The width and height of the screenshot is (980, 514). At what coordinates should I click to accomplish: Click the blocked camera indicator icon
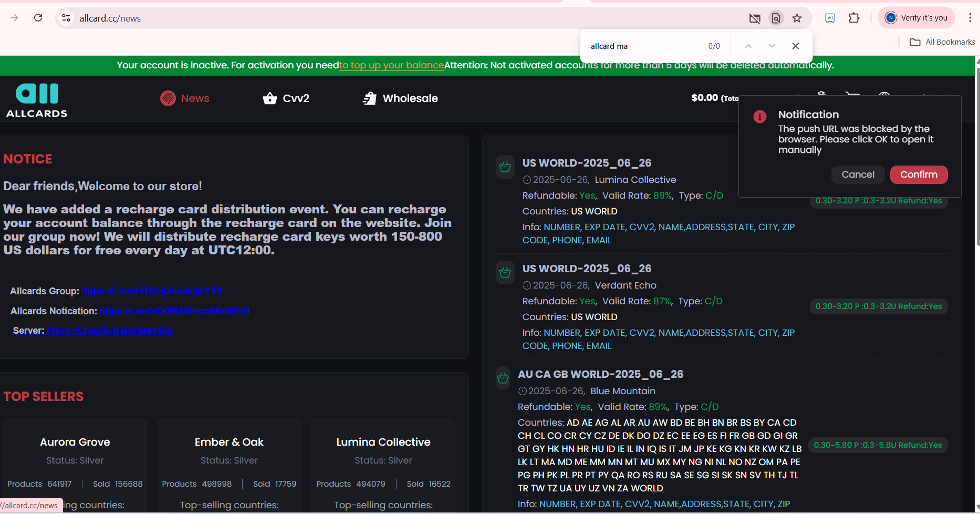coord(755,18)
